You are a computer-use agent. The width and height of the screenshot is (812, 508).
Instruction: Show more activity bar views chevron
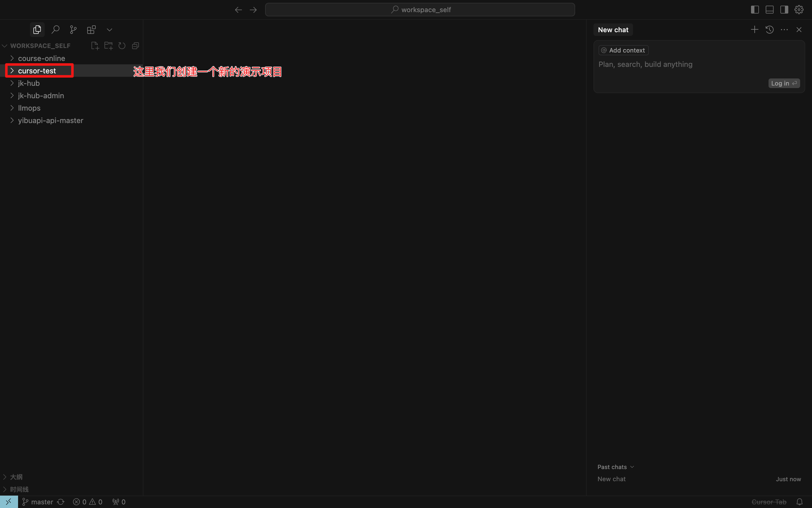pos(110,30)
